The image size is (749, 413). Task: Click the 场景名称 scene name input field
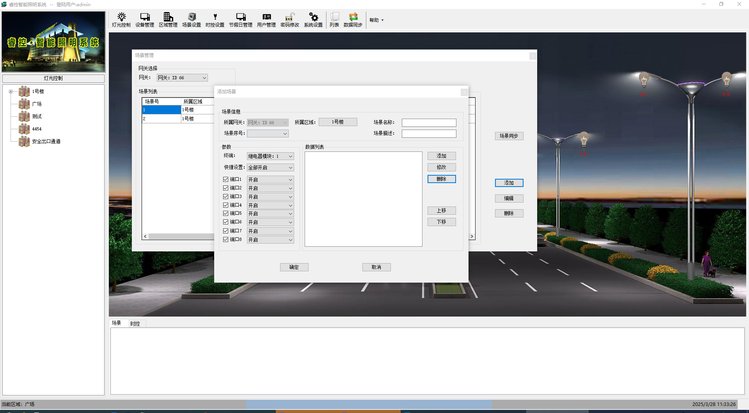(428, 122)
